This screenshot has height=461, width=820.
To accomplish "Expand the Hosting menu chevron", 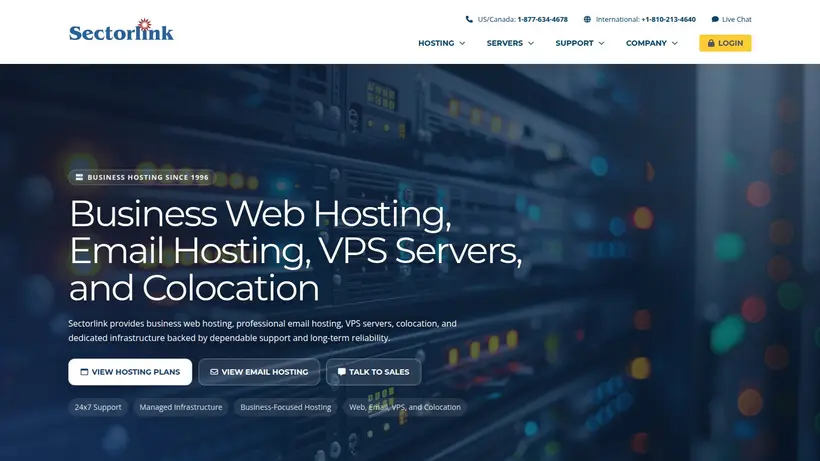I will 462,43.
